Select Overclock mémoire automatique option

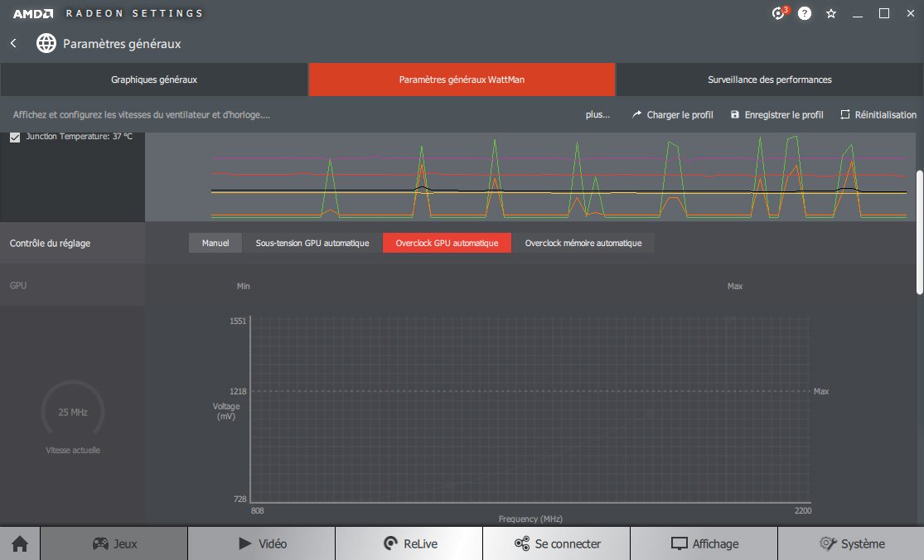[583, 244]
